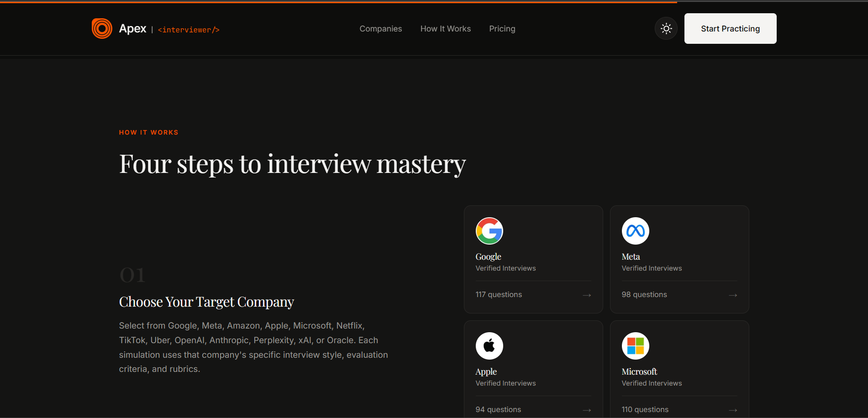Click Verified Interviews under Google
Viewport: 868px width, 418px height.
click(x=505, y=268)
